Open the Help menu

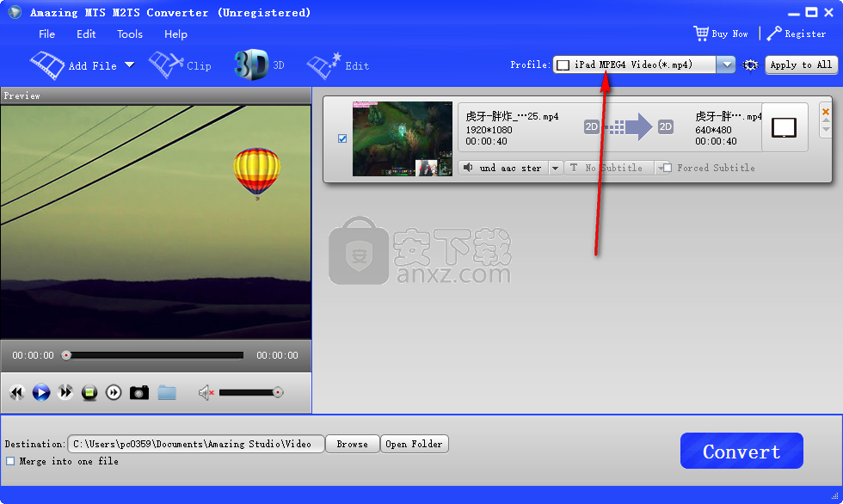[x=175, y=34]
